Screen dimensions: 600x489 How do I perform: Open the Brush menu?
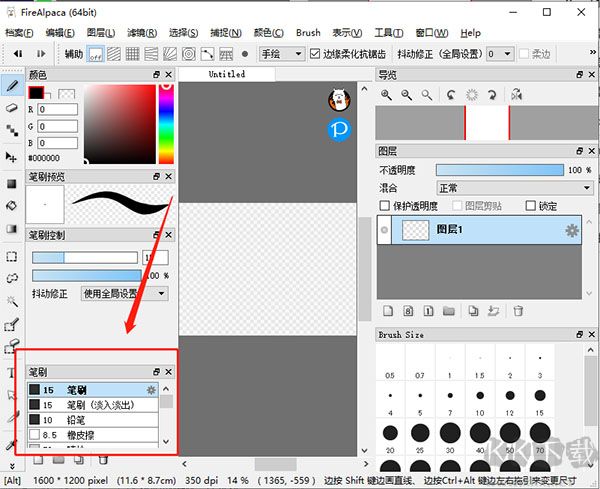pos(308,33)
